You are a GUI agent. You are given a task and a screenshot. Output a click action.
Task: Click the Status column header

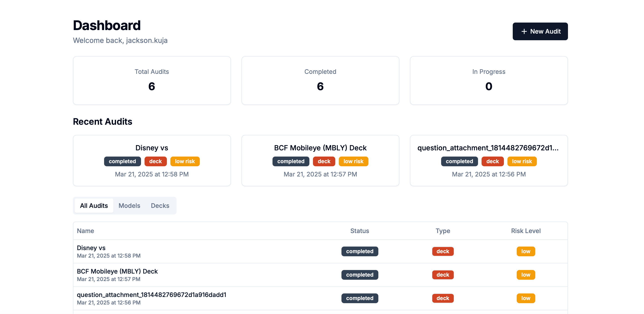(360, 231)
